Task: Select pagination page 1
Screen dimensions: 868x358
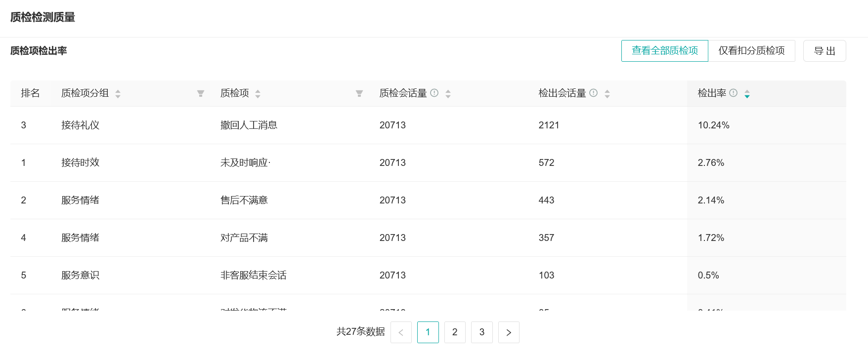Action: (428, 332)
